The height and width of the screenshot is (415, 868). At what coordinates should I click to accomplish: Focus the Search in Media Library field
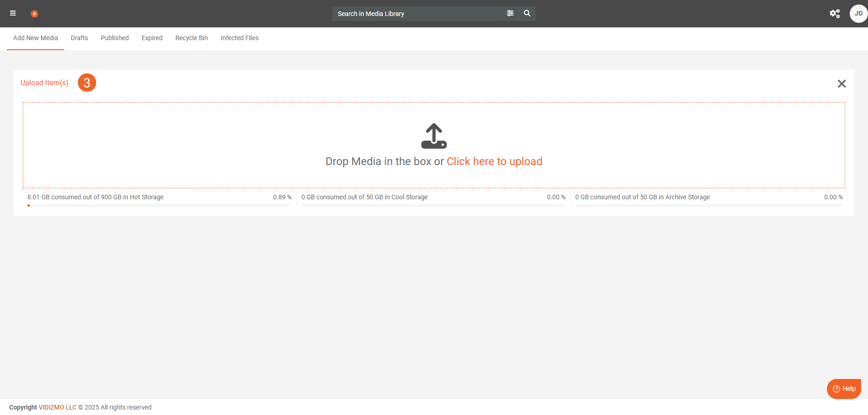[417, 14]
